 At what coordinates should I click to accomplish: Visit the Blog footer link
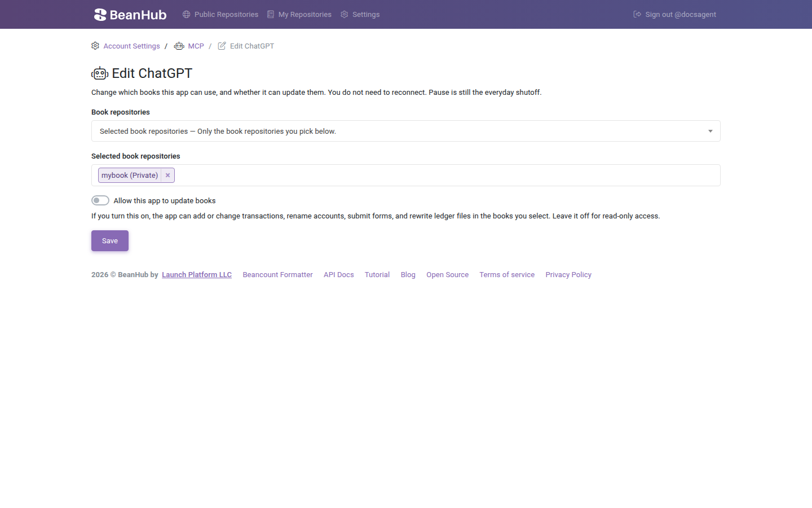(408, 274)
